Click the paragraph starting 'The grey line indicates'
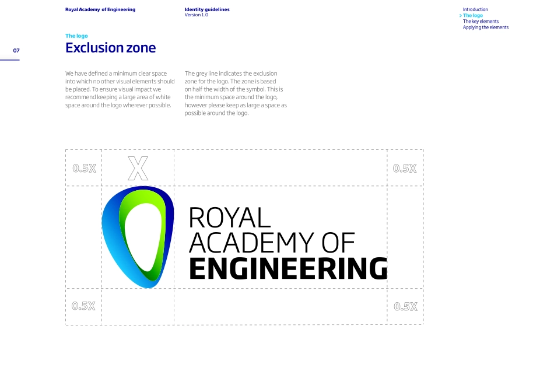 236,93
